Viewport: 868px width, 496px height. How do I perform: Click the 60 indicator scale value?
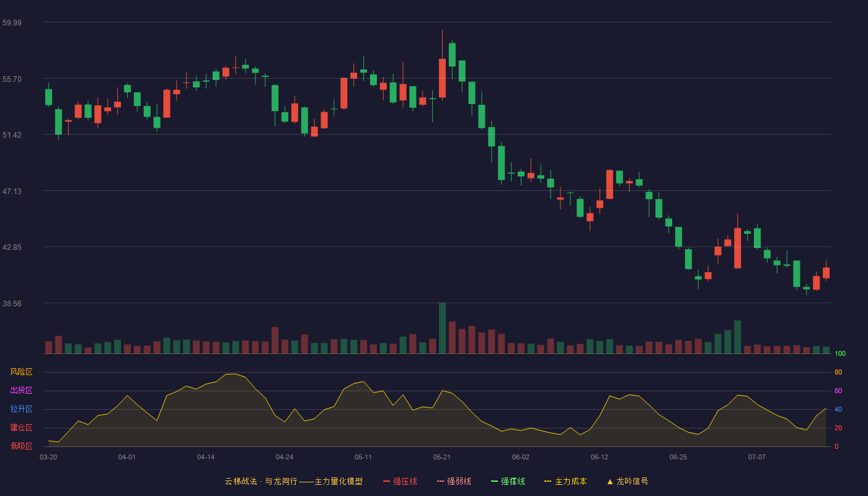(838, 391)
